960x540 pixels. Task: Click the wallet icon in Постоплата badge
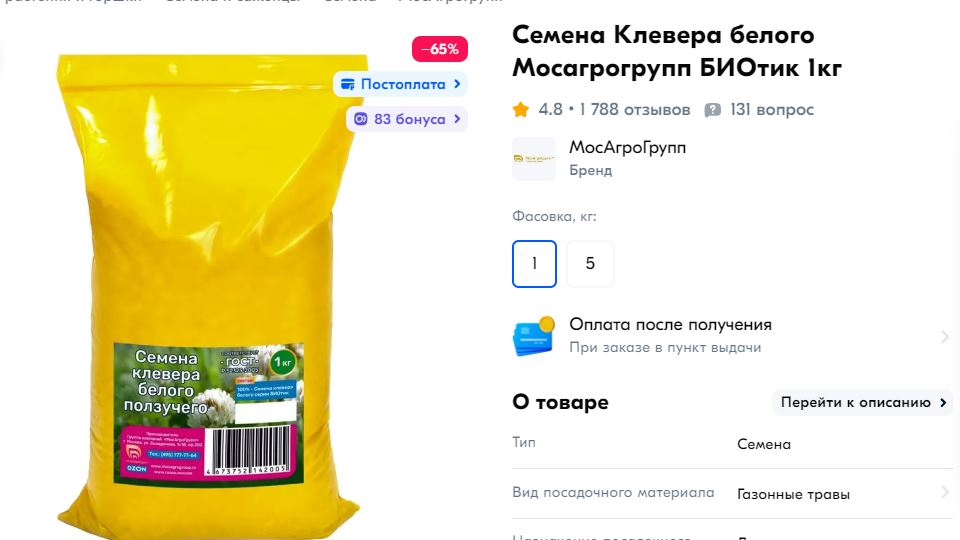(x=348, y=84)
